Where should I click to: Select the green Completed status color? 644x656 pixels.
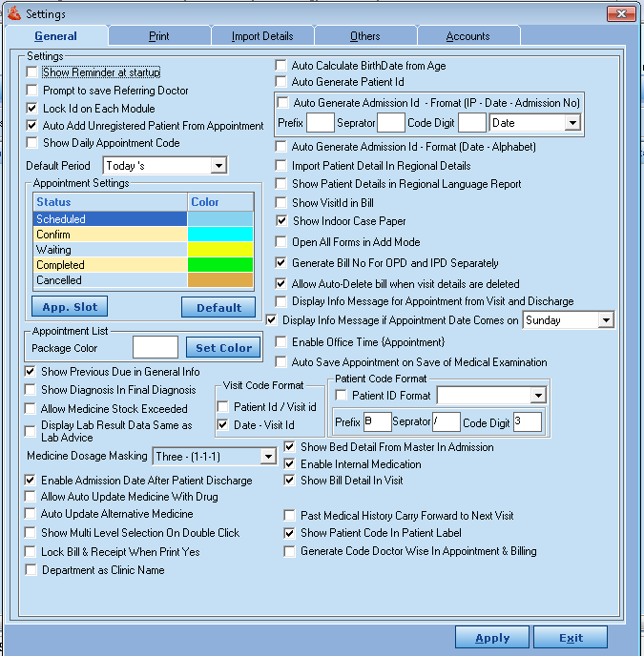click(x=221, y=265)
